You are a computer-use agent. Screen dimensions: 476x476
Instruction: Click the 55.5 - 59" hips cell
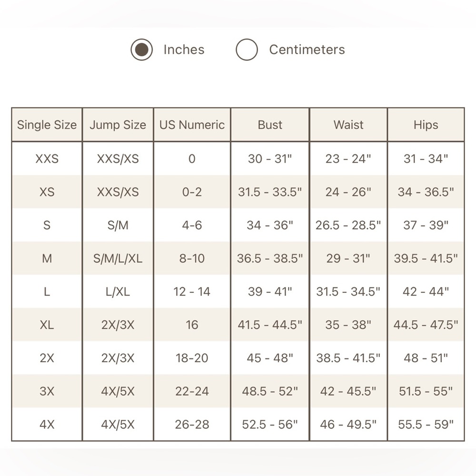(426, 425)
